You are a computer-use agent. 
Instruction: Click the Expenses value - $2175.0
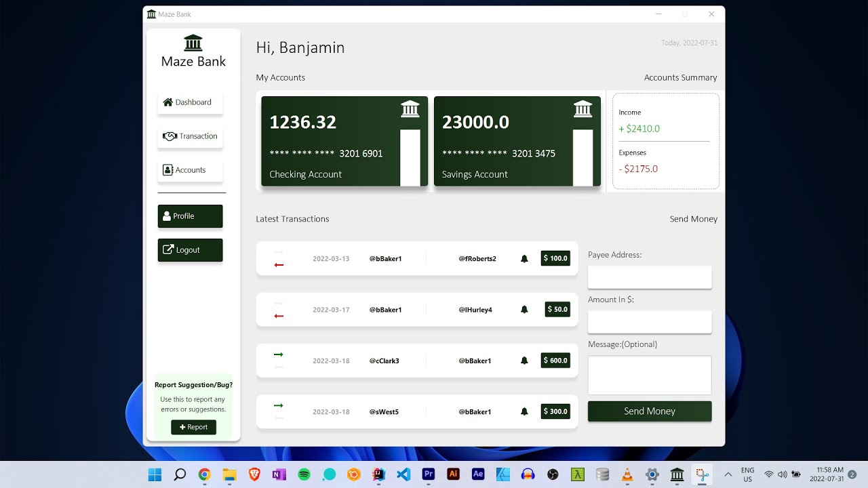pyautogui.click(x=638, y=169)
